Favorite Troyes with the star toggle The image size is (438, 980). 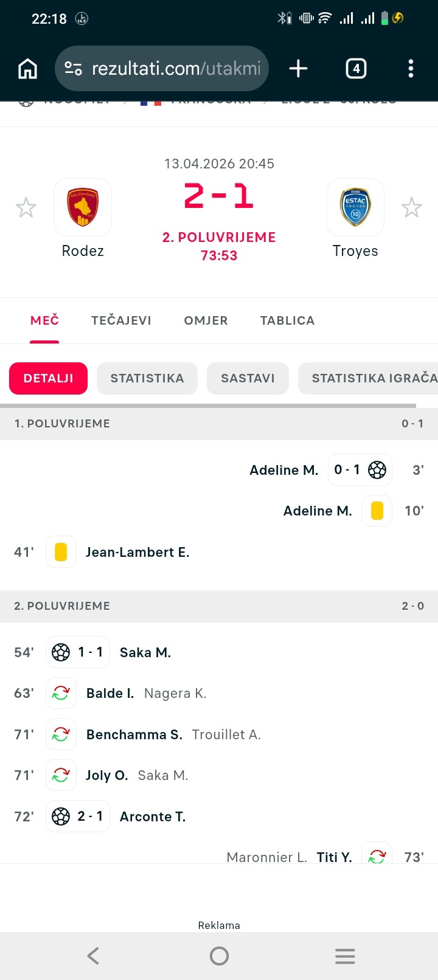pos(412,208)
